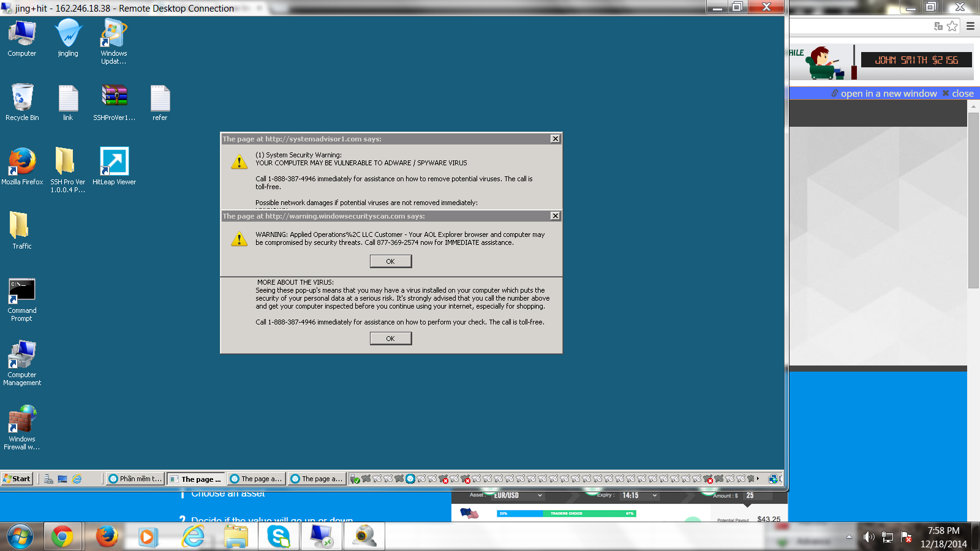Click the scroll-up arrow of the browser panel

click(x=973, y=107)
